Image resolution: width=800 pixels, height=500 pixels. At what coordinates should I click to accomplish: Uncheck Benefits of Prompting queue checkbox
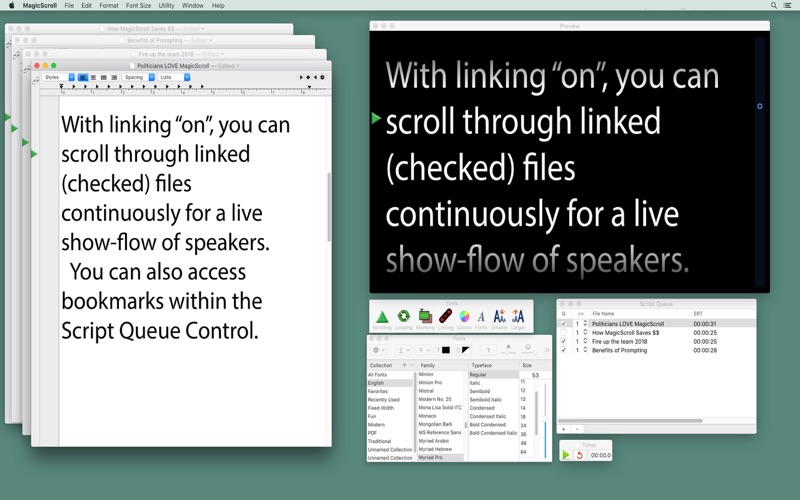pos(563,350)
